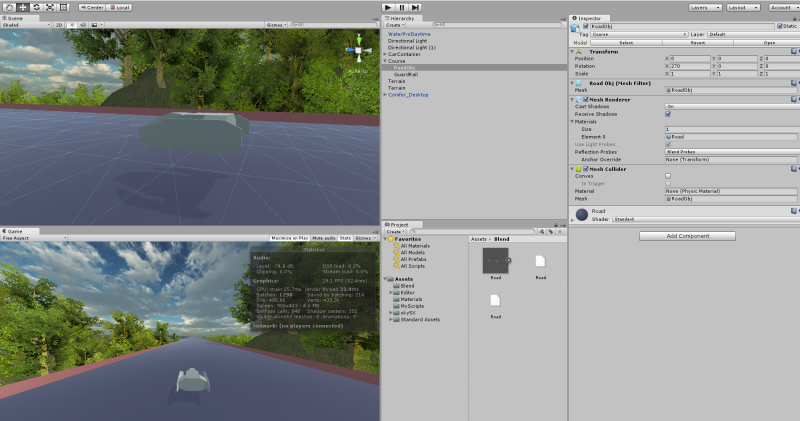Expand the CarContainer hierarchy item
800x421 pixels.
pyautogui.click(x=385, y=54)
